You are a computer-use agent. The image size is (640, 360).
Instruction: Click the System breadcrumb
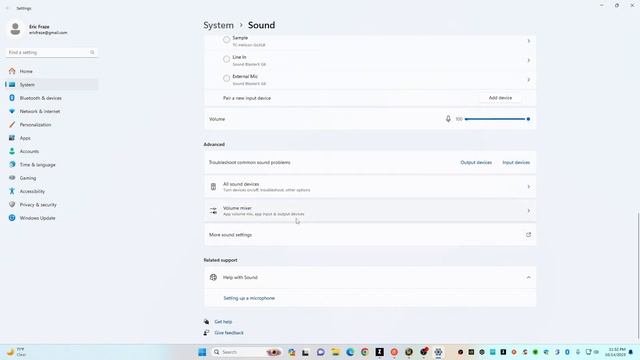click(x=218, y=25)
